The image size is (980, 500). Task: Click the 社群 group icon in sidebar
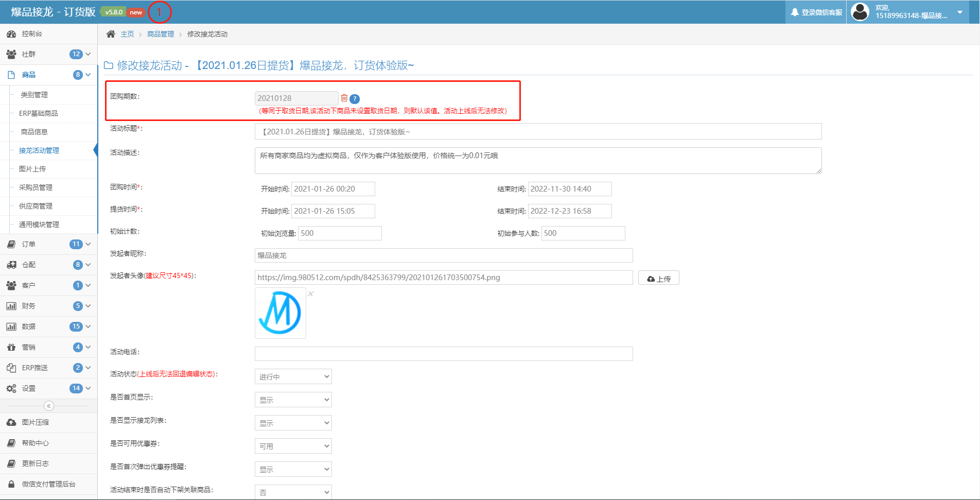pyautogui.click(x=11, y=54)
